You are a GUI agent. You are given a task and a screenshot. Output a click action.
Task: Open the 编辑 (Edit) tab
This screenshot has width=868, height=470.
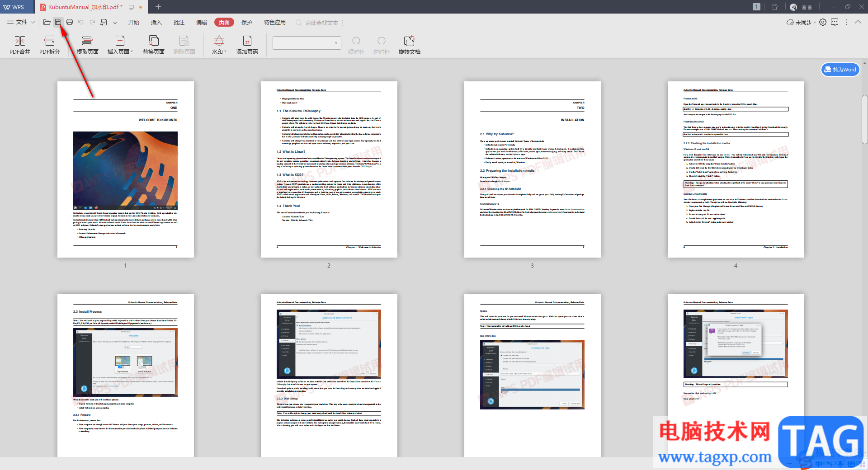click(x=202, y=22)
